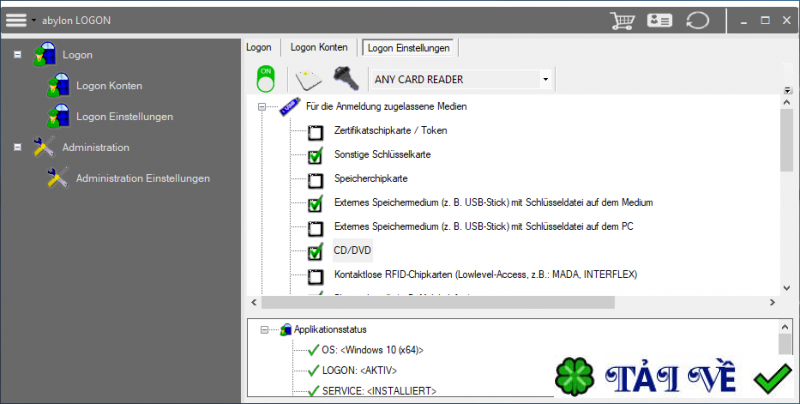Select Administration Einstellungen in sidebar
This screenshot has width=800, height=404.
142,178
